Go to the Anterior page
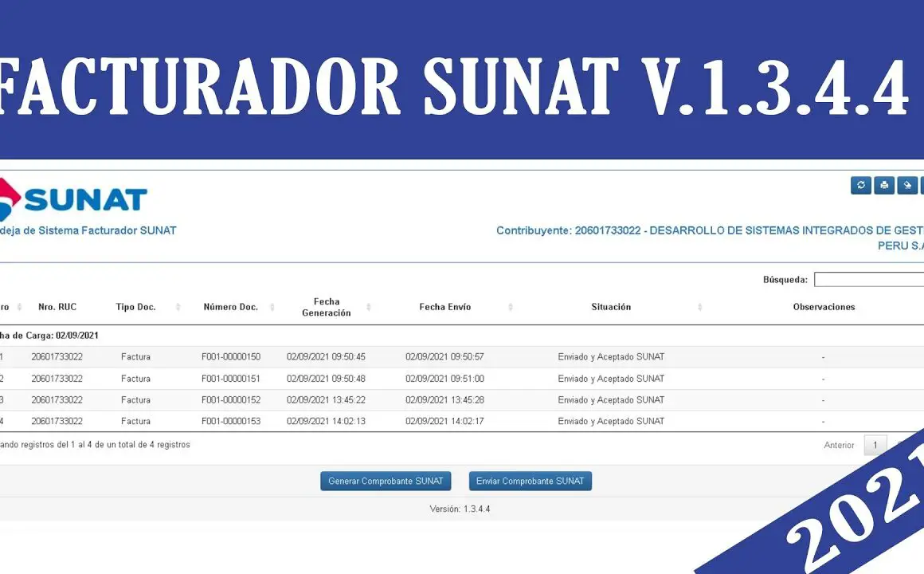 pyautogui.click(x=839, y=446)
